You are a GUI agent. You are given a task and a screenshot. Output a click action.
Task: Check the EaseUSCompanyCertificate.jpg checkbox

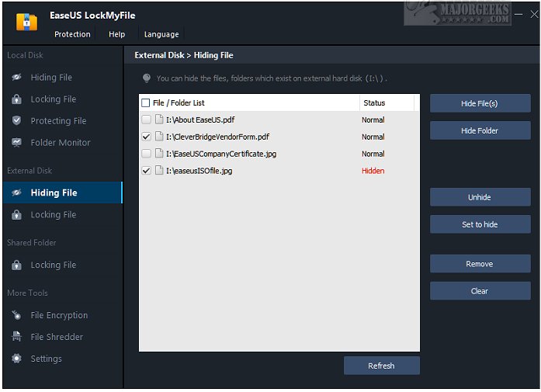click(146, 154)
